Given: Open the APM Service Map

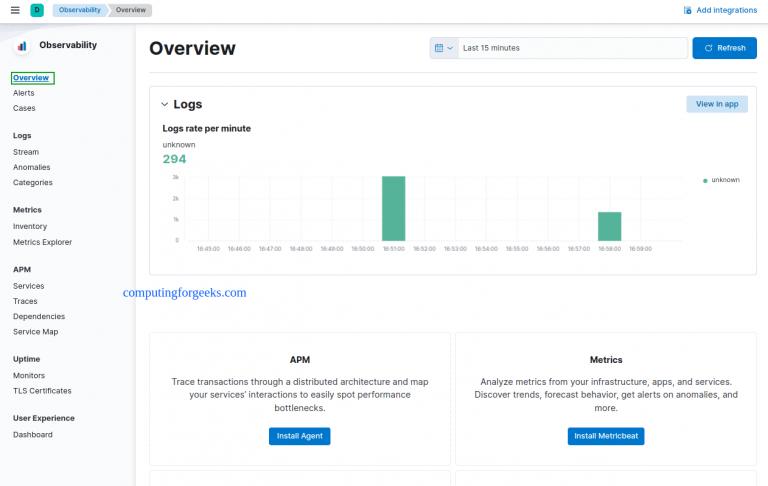Looking at the screenshot, I should point(35,331).
